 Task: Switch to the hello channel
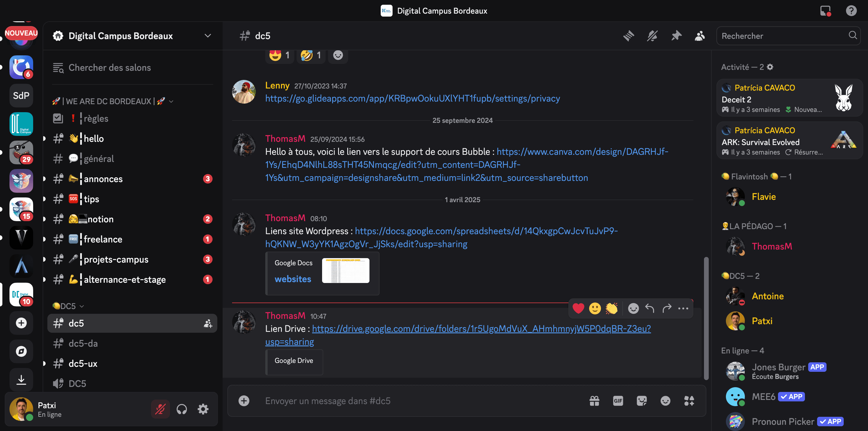click(132, 139)
